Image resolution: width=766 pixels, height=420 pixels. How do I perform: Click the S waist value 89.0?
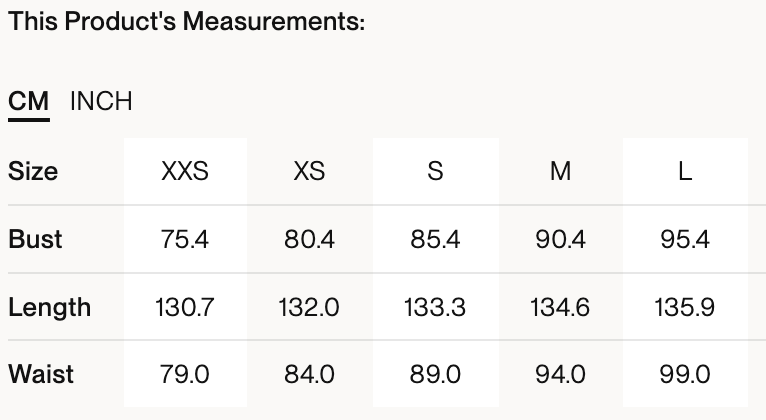tap(435, 374)
